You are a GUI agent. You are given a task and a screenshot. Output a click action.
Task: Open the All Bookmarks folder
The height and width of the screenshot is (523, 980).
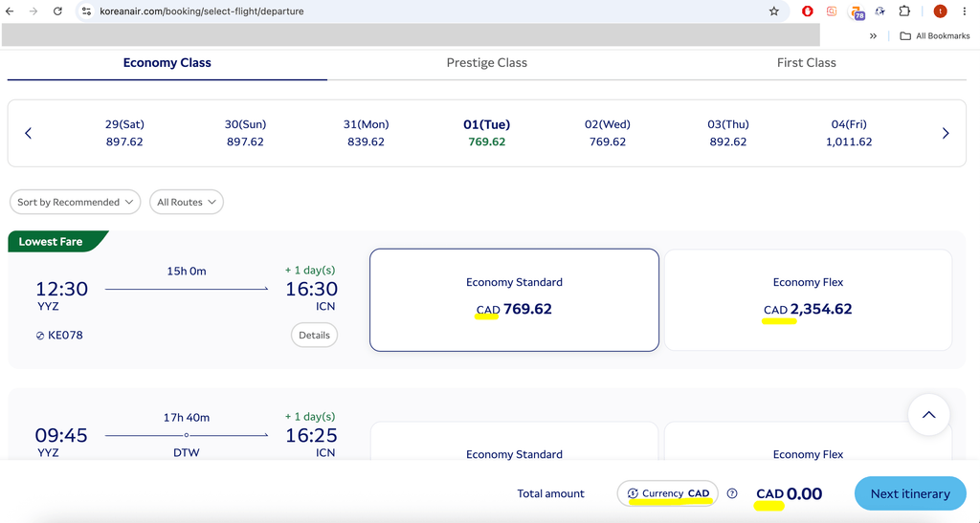(934, 36)
